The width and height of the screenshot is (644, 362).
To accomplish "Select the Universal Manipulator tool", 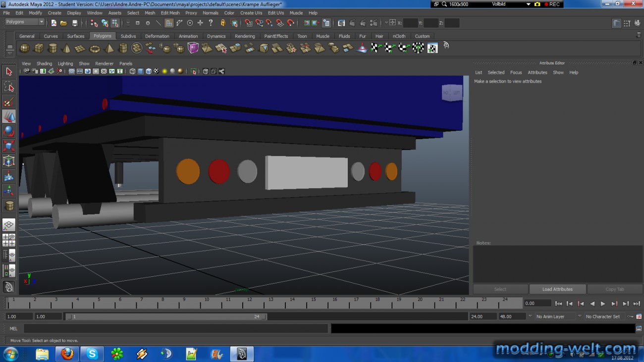I will coord(9,161).
